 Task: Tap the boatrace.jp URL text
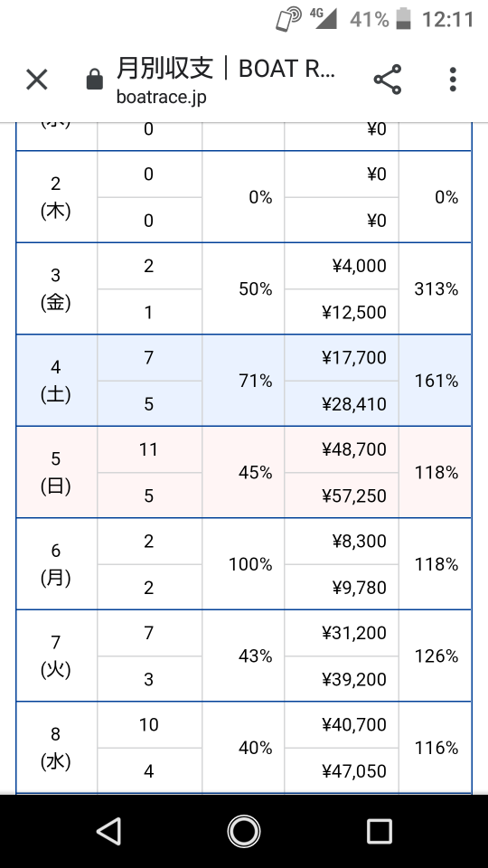(x=161, y=97)
